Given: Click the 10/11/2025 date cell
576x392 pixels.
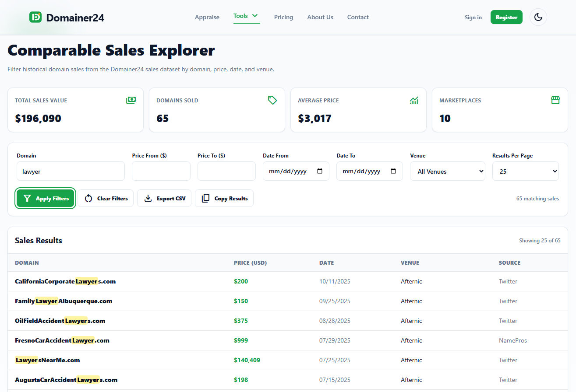Looking at the screenshot, I should pyautogui.click(x=335, y=281).
